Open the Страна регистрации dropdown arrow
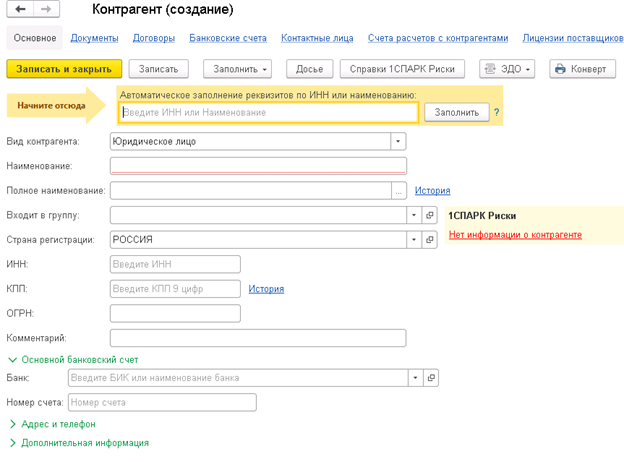The height and width of the screenshot is (462, 624). coord(414,240)
